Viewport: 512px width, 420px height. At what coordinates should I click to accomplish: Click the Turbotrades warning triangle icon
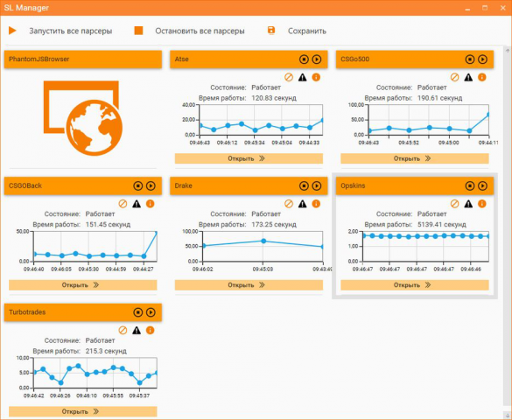(137, 330)
